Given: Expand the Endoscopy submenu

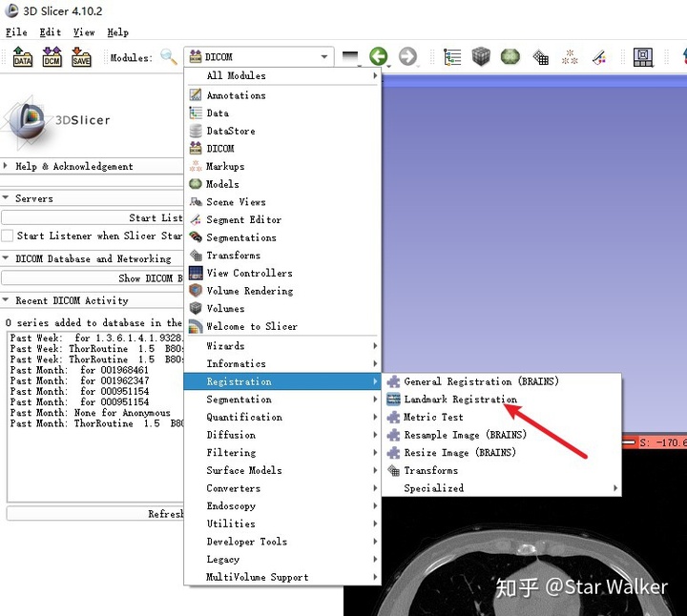Looking at the screenshot, I should tap(282, 506).
